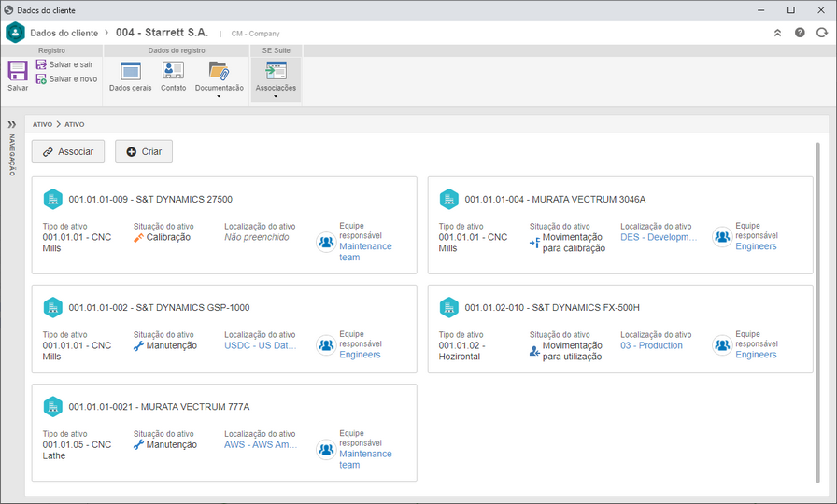Click Maintenance team link in 27500 card
The image size is (837, 504).
coord(365,252)
